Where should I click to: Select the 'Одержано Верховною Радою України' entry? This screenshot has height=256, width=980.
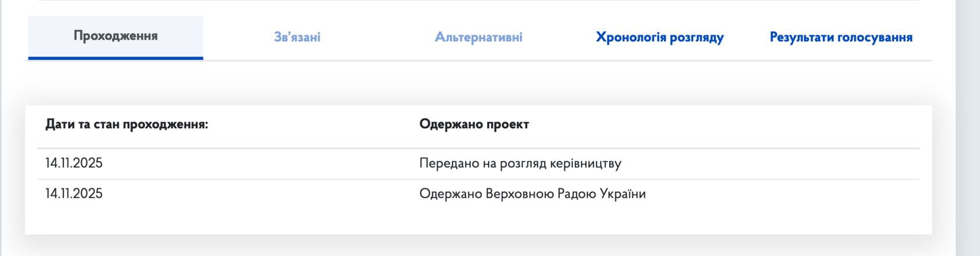click(x=532, y=194)
